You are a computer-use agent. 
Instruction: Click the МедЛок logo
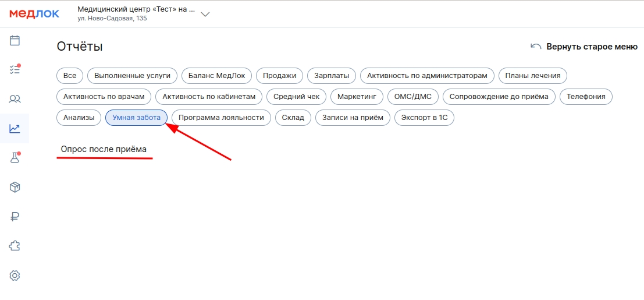tap(34, 13)
